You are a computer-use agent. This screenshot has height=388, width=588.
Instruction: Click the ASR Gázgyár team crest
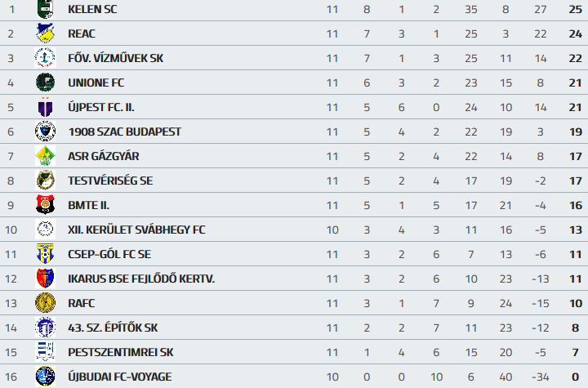click(44, 156)
